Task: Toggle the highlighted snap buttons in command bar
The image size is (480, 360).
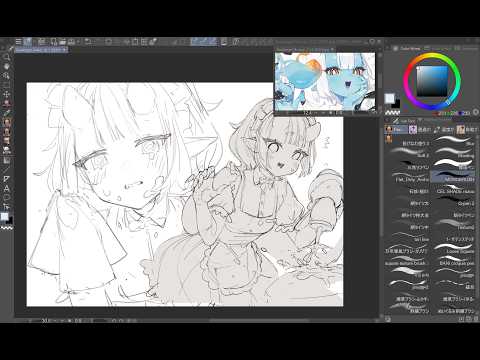Action: 204,42
